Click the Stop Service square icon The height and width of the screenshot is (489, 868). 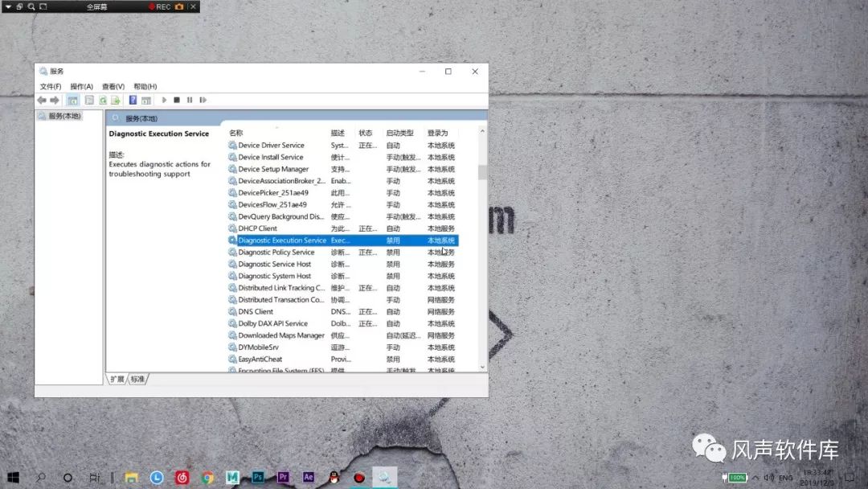(178, 100)
